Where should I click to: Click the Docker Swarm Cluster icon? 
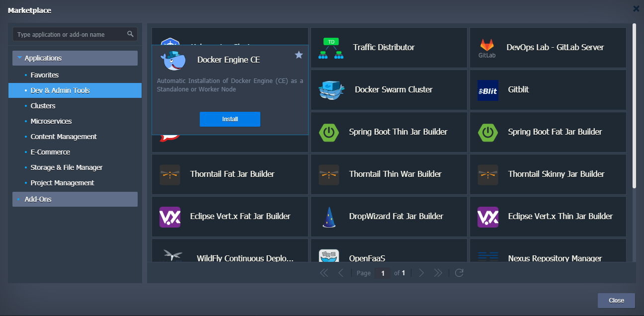tap(331, 90)
